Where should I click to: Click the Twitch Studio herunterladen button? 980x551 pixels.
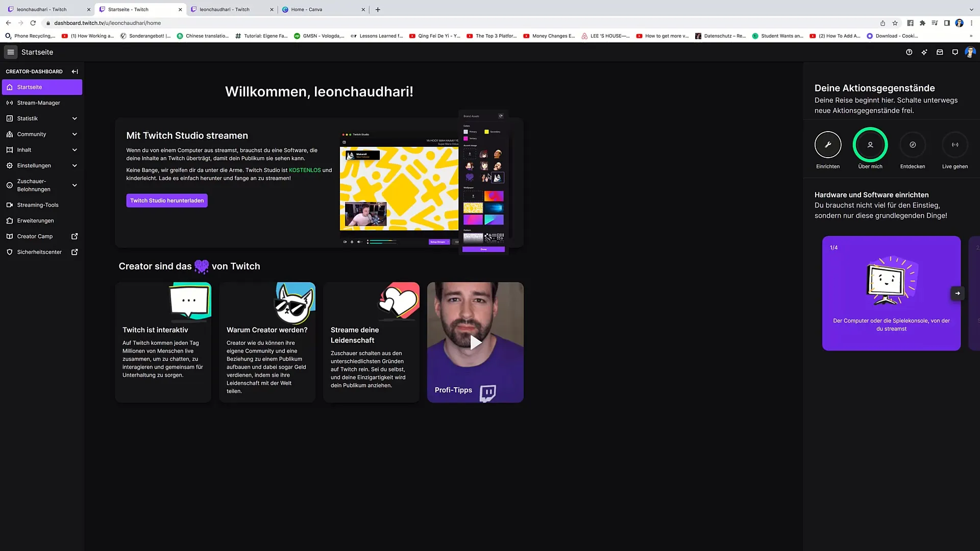pyautogui.click(x=166, y=200)
